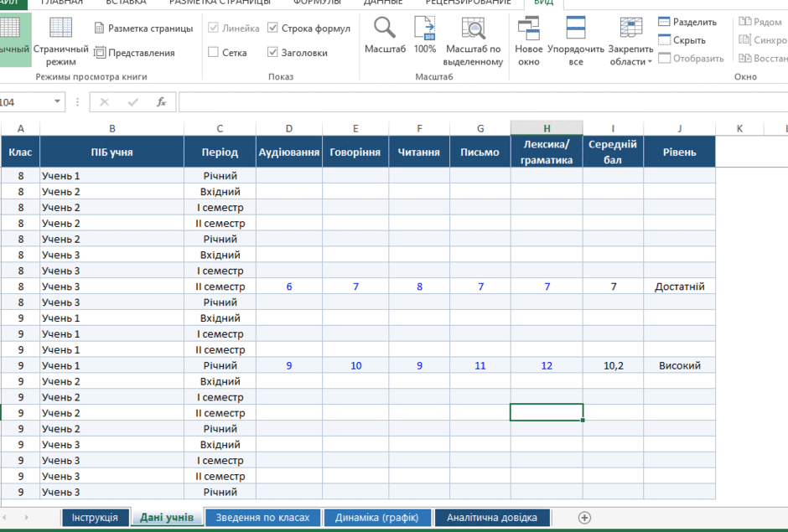Switch to the Інструкція sheet tab
788x532 pixels.
(95, 518)
